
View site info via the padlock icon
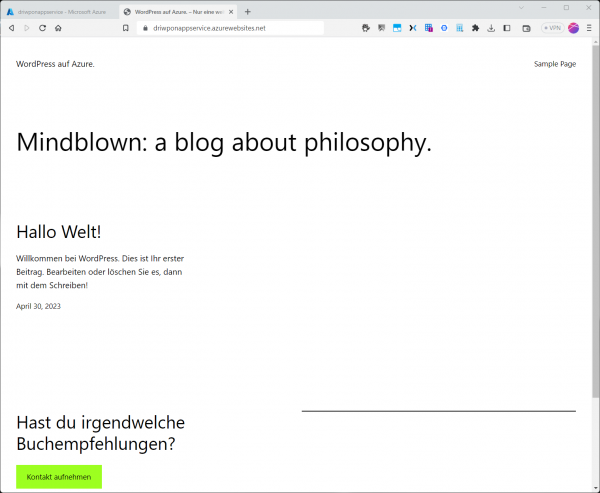145,28
